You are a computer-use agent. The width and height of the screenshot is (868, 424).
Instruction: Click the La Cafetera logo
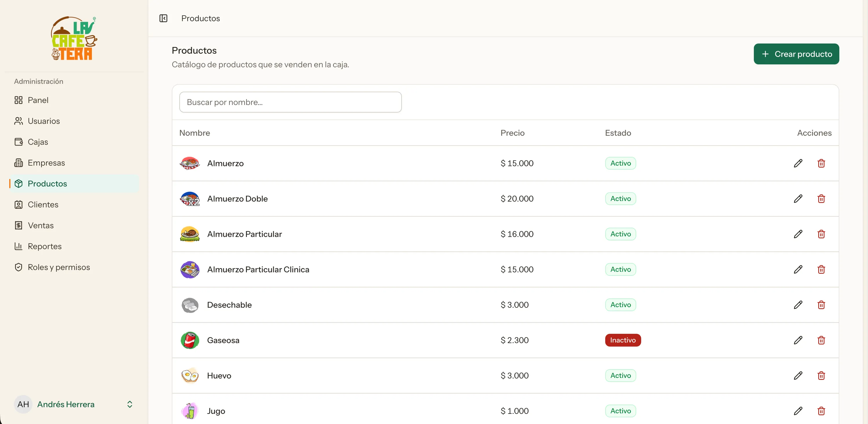74,39
